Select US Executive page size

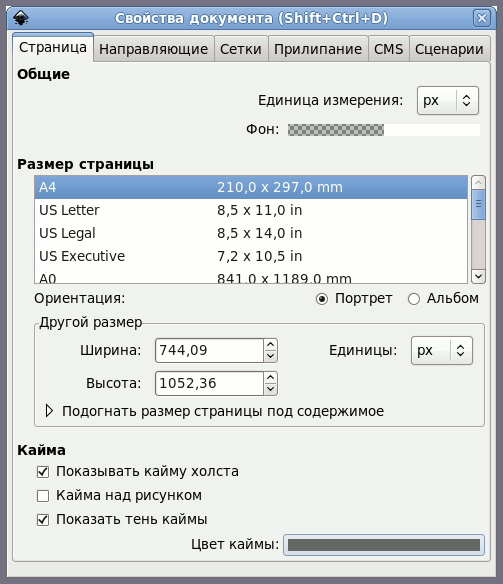[x=251, y=256]
